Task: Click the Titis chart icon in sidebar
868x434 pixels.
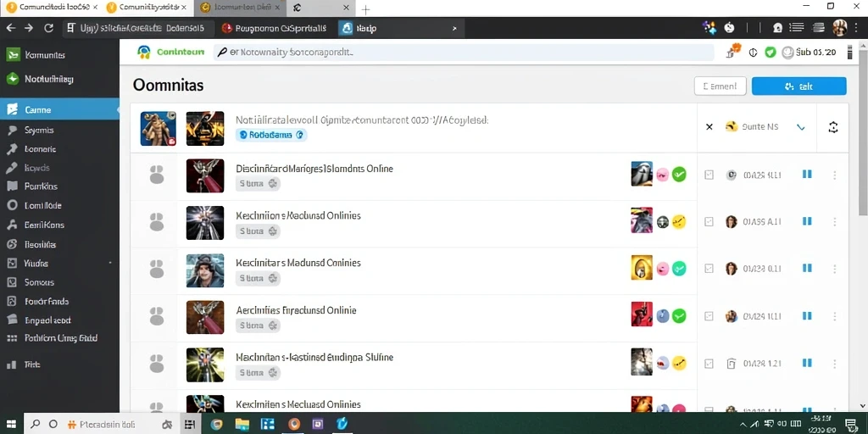Action: click(x=12, y=364)
